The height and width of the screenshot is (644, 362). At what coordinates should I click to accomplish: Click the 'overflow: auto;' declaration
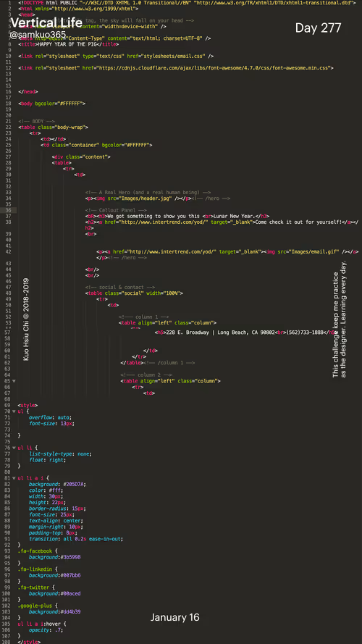[50, 417]
